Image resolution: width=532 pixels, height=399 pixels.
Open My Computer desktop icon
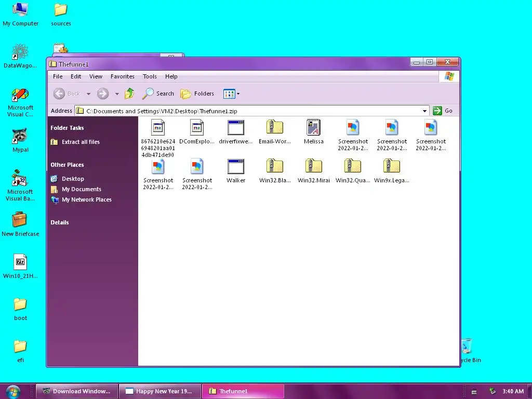pos(20,14)
